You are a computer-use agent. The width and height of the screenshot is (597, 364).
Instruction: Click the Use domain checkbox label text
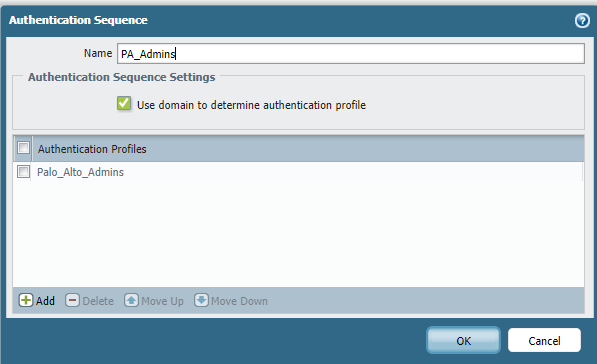click(251, 105)
